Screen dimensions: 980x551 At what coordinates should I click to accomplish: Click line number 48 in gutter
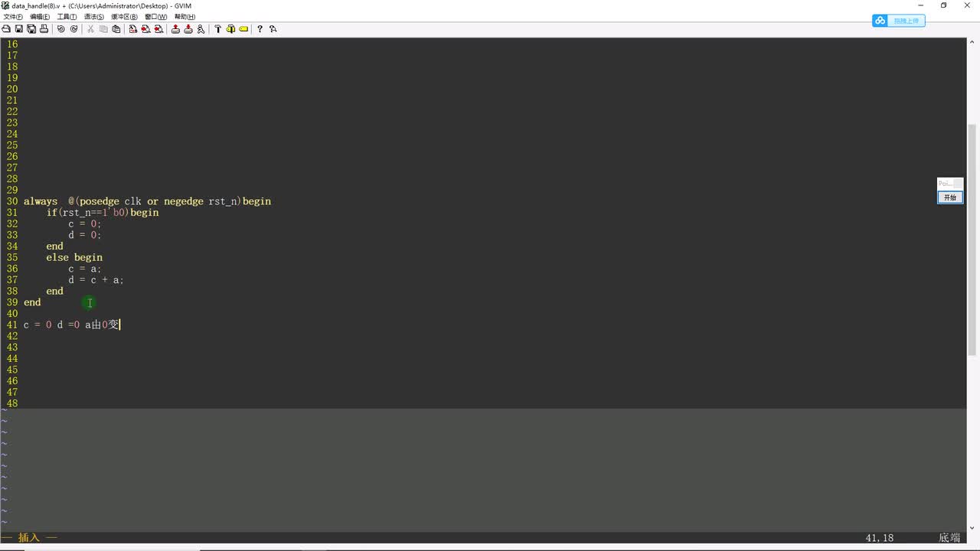pyautogui.click(x=12, y=403)
